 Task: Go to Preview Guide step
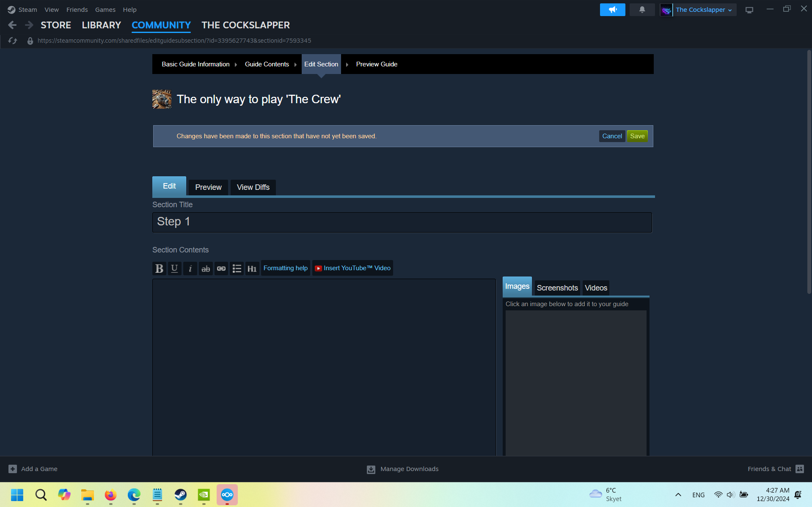pos(377,64)
